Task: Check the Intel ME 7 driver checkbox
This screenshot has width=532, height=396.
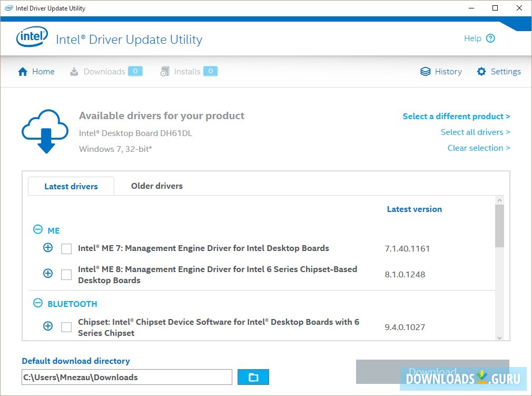Action: [x=66, y=248]
